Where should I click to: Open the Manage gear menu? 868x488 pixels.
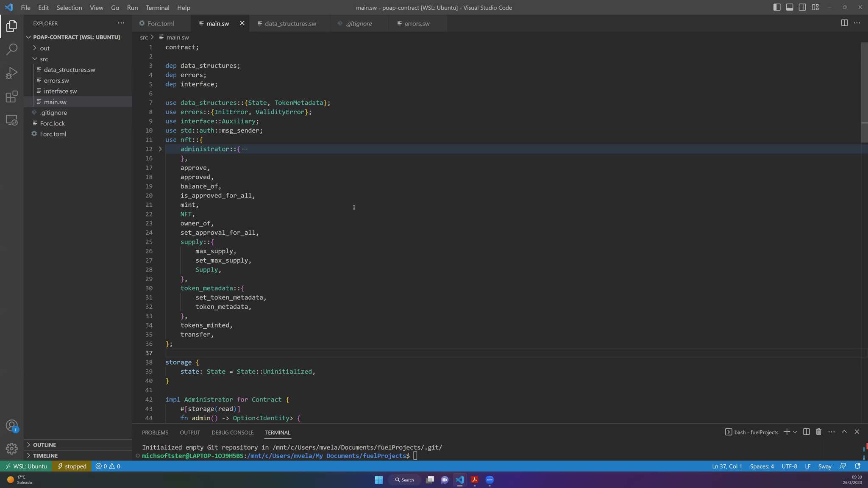[11, 448]
